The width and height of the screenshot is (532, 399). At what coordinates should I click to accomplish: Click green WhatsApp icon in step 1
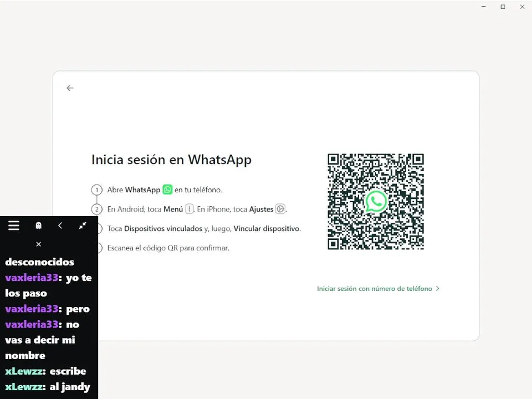167,190
